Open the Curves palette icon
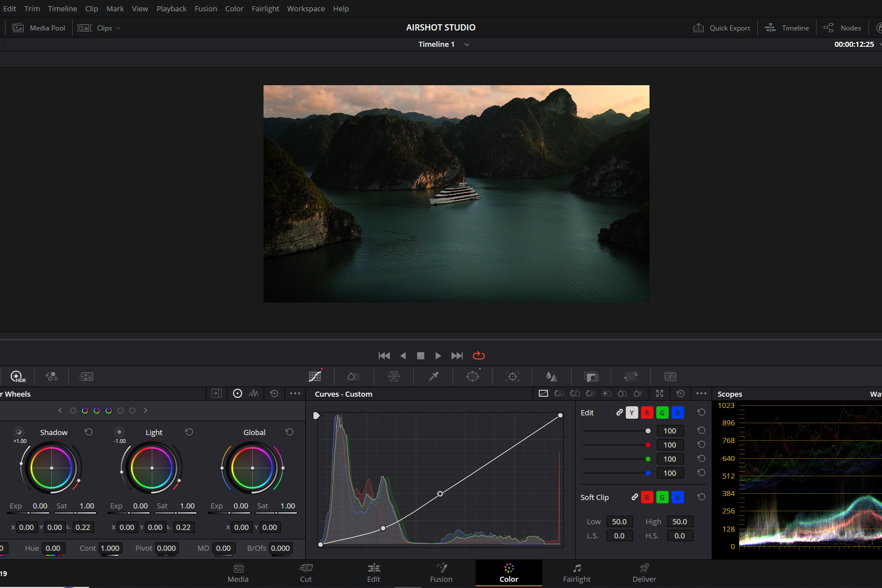The image size is (882, 588). coord(315,376)
